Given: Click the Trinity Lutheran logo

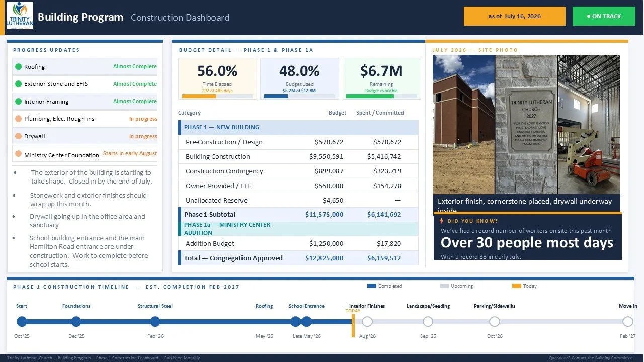Looking at the screenshot, I should click(20, 16).
